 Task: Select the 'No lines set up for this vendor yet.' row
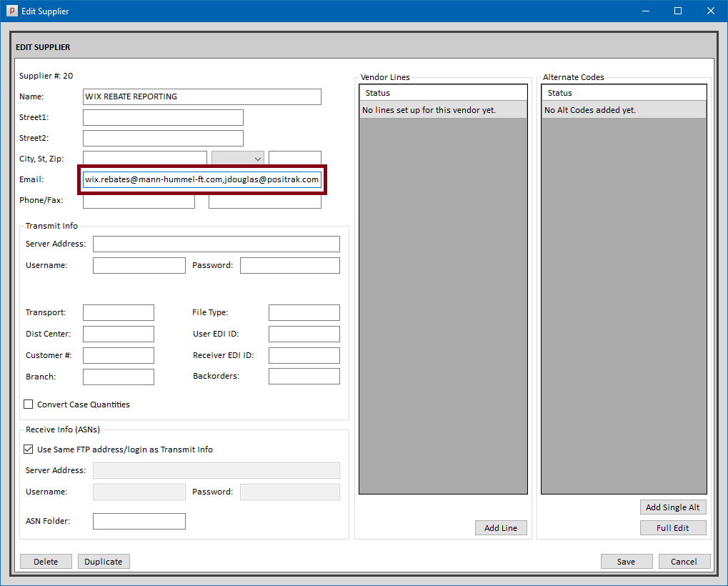(x=443, y=110)
